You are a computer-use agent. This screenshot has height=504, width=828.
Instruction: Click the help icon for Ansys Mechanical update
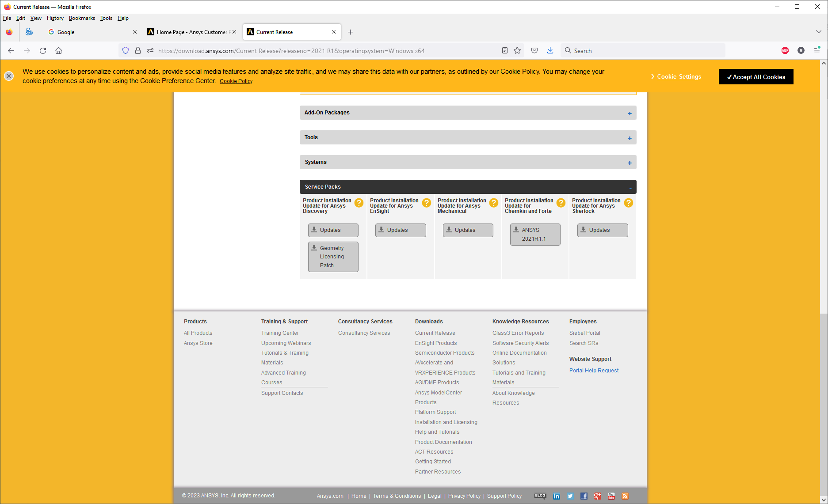tap(494, 203)
